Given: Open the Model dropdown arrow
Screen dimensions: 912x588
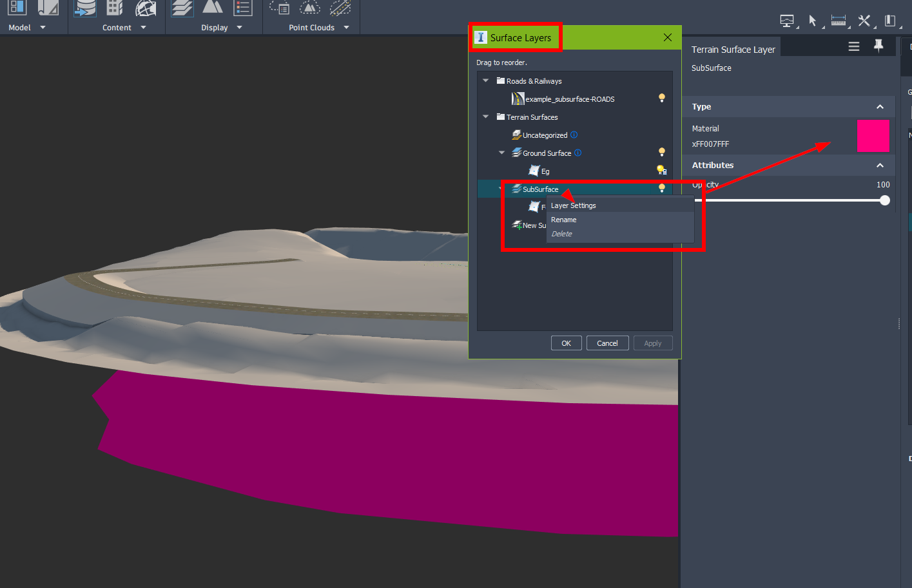Looking at the screenshot, I should pyautogui.click(x=41, y=28).
